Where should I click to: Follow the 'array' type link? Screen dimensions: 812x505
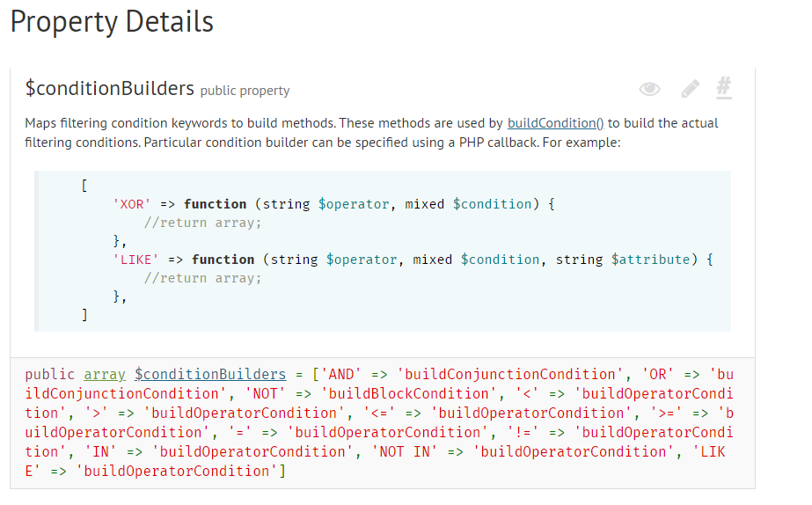105,374
